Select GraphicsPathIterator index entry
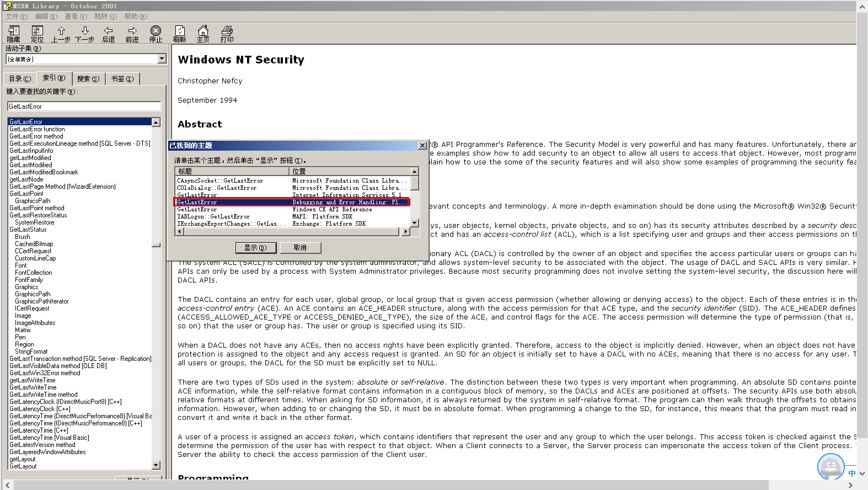This screenshot has height=490, width=868. tap(42, 301)
